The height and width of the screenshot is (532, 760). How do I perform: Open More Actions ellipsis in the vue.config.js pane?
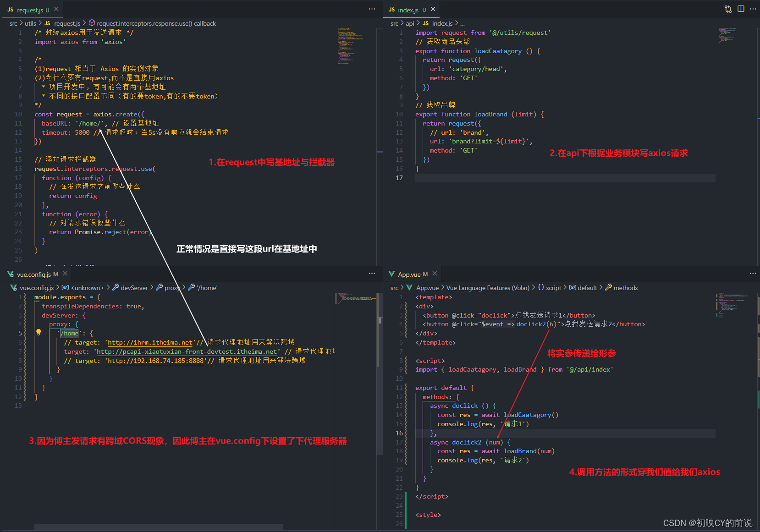[371, 273]
